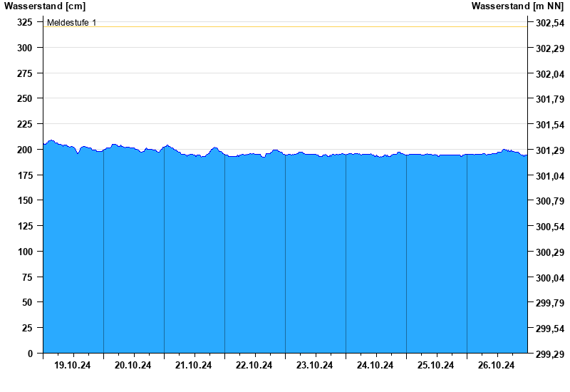Click the 21.10.24 date label
This screenshot has width=570, height=392.
point(194,365)
